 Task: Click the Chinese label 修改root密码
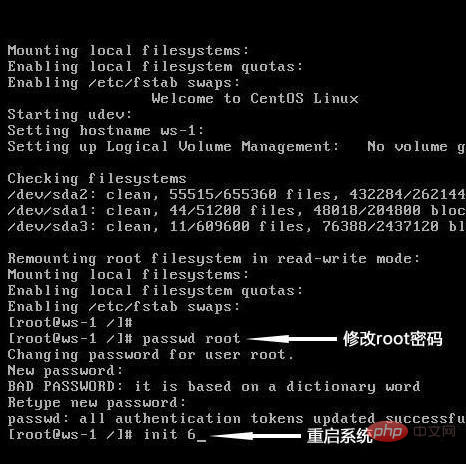pos(393,339)
